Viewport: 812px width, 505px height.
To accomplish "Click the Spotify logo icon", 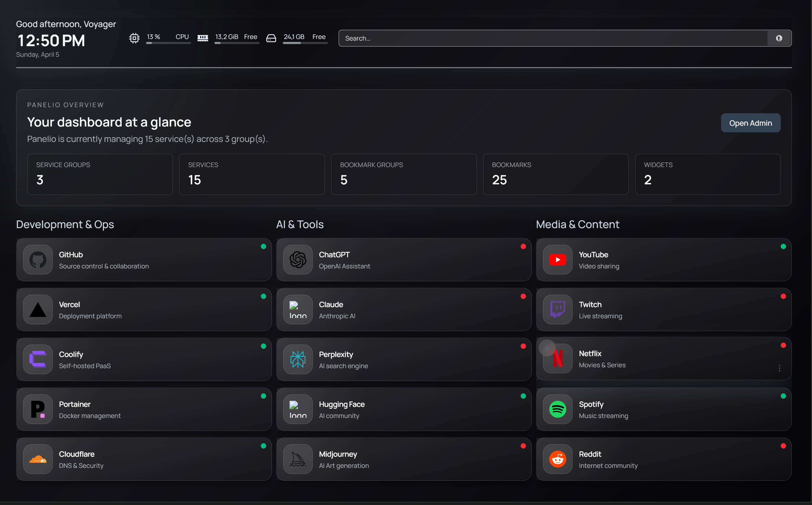I will 557,409.
